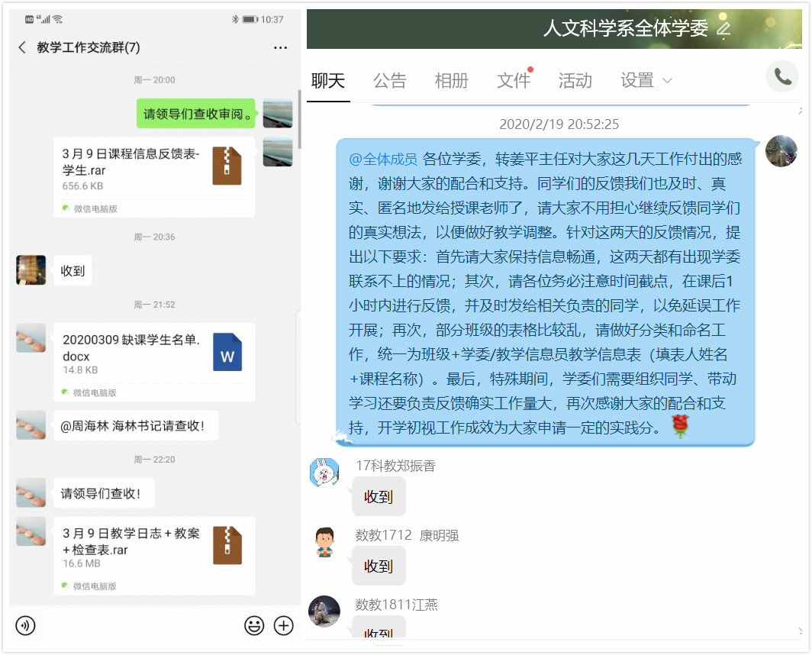Click the @全体成员 mention link

click(383, 160)
